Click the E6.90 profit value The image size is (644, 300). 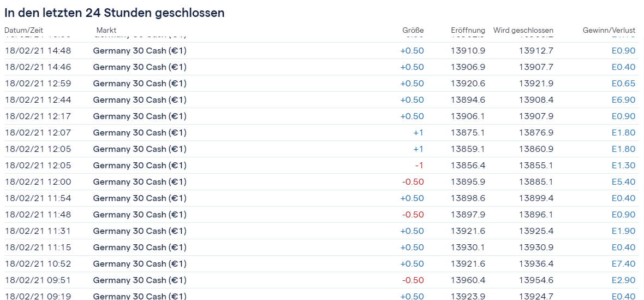[x=623, y=100]
